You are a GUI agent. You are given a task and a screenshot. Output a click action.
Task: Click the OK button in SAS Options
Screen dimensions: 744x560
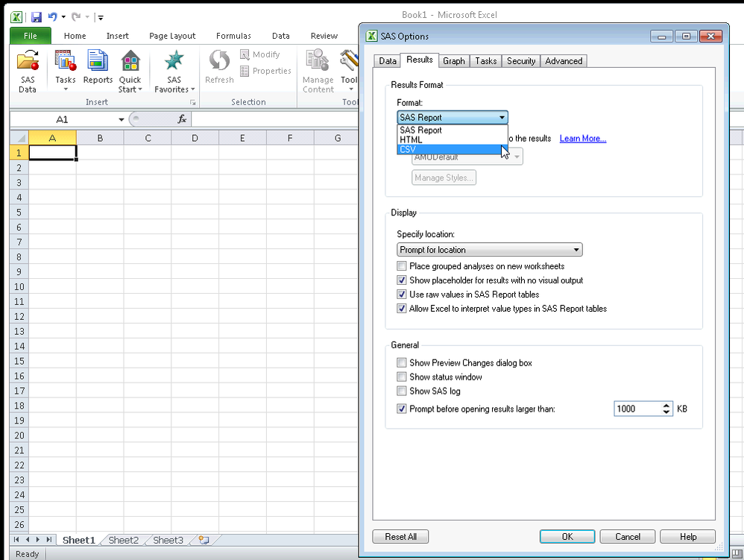point(567,536)
